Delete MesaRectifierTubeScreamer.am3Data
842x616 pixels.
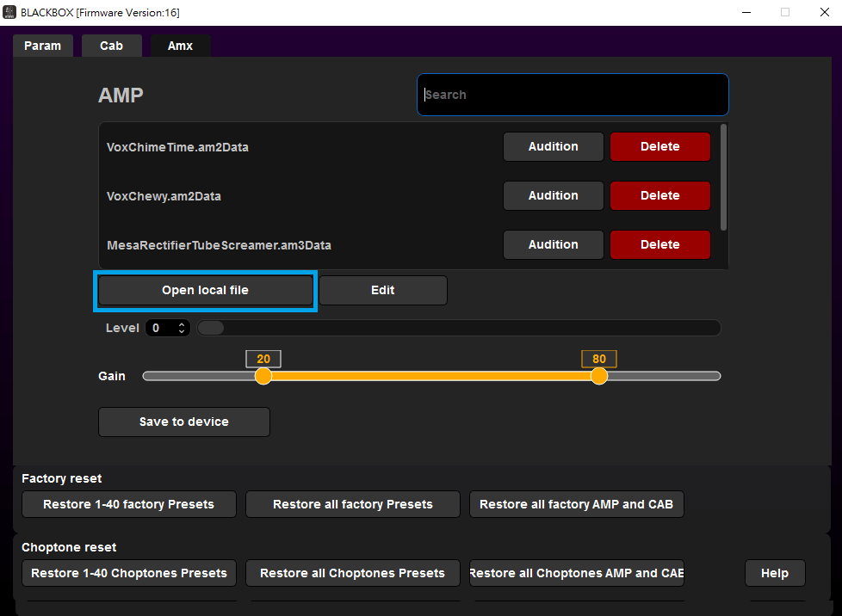click(659, 244)
